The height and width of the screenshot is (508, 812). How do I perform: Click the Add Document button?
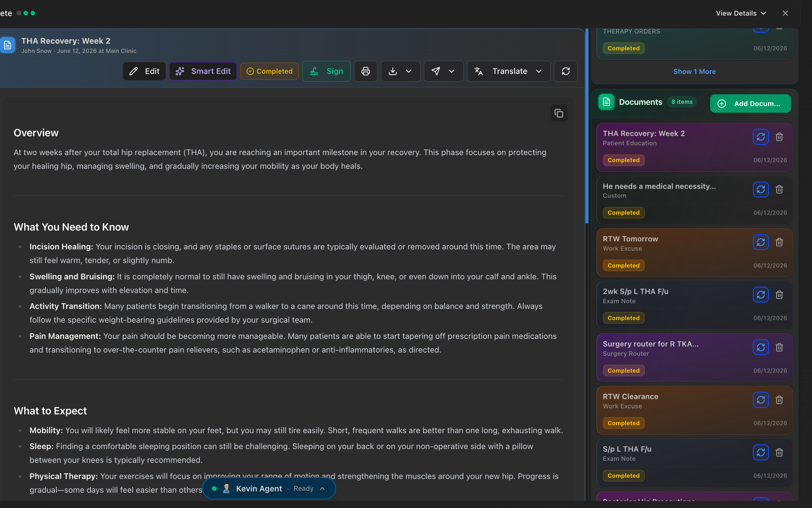click(x=750, y=103)
